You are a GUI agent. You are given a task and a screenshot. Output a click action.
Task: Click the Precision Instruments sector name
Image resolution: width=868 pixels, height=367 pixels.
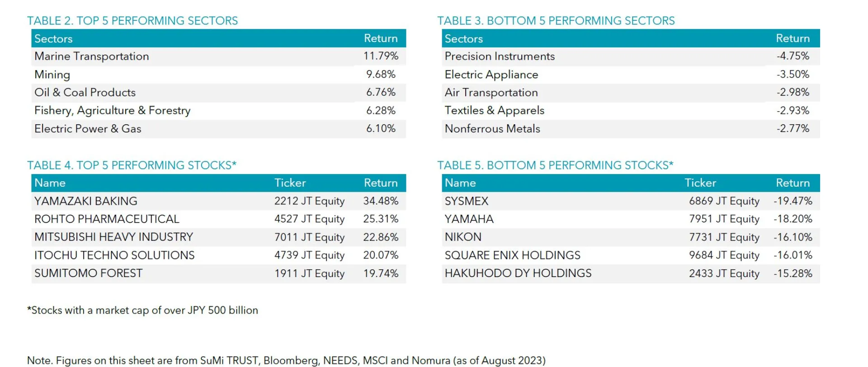[500, 56]
